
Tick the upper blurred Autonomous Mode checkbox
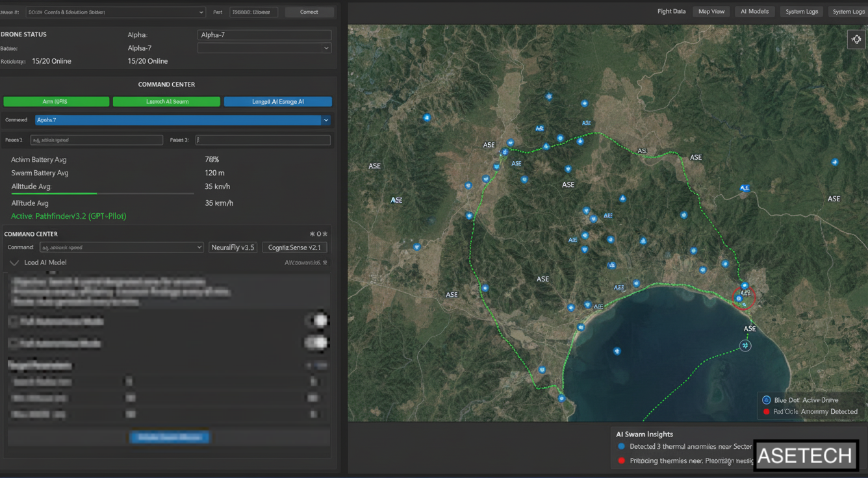pos(12,321)
